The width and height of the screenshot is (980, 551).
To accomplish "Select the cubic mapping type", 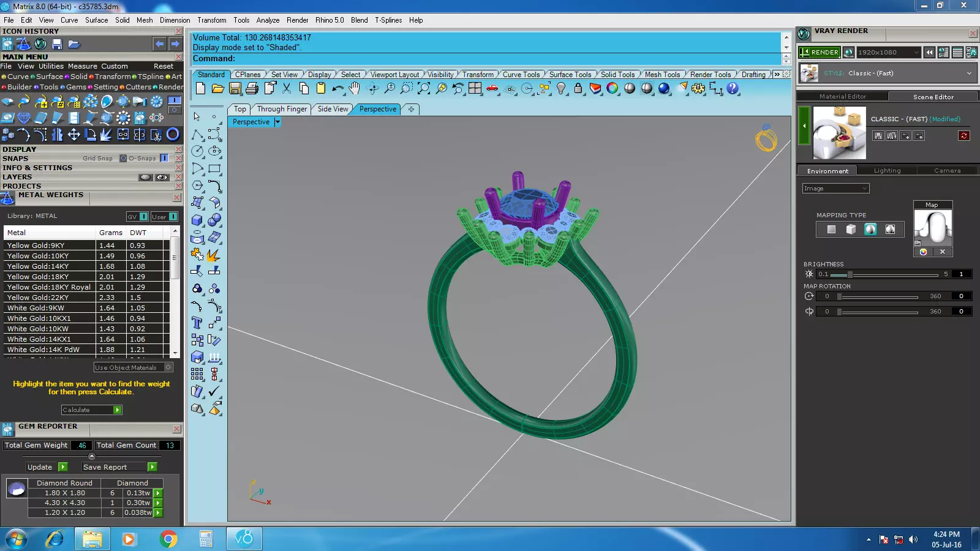I will point(851,229).
